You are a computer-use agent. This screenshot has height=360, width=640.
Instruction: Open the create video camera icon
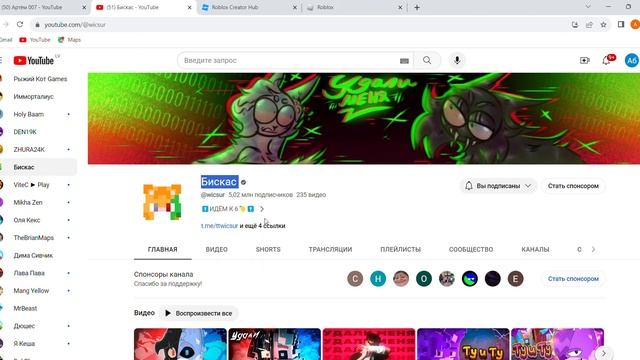(584, 60)
